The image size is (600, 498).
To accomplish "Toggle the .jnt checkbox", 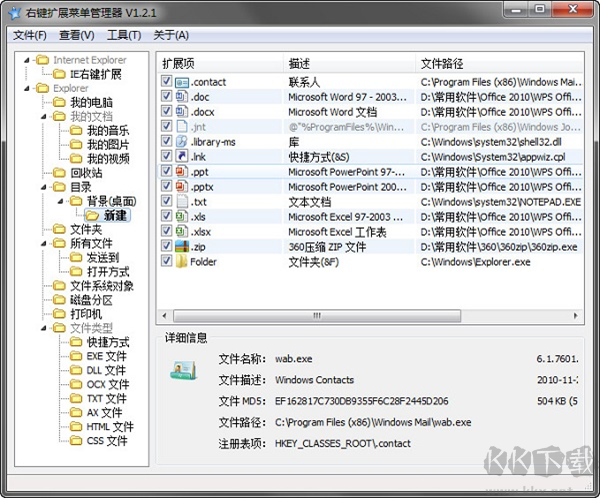I will 166,126.
